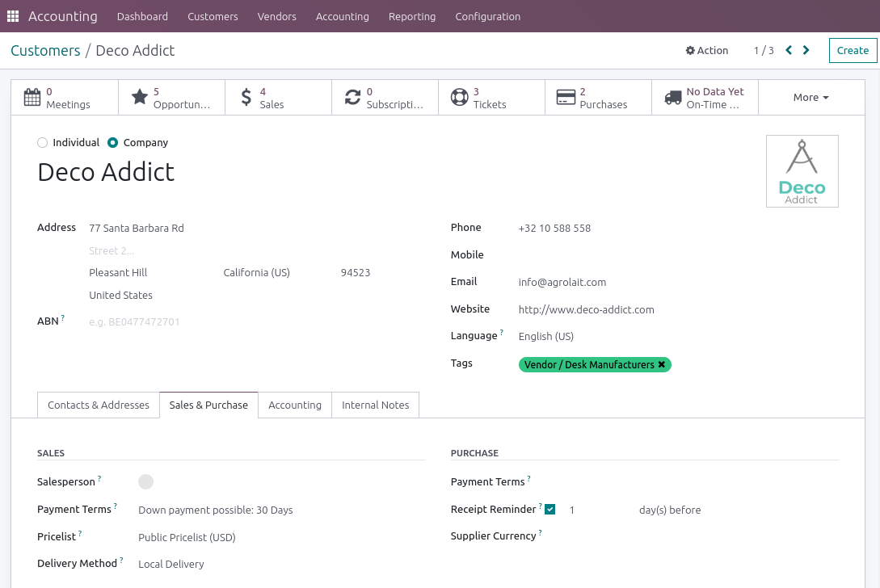
Task: Open the Dashboard menu
Action: [x=142, y=16]
